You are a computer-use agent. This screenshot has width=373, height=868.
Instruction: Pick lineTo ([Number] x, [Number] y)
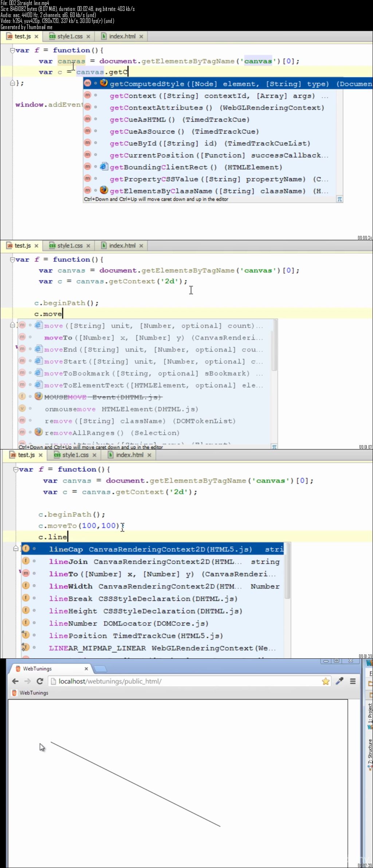(x=152, y=574)
